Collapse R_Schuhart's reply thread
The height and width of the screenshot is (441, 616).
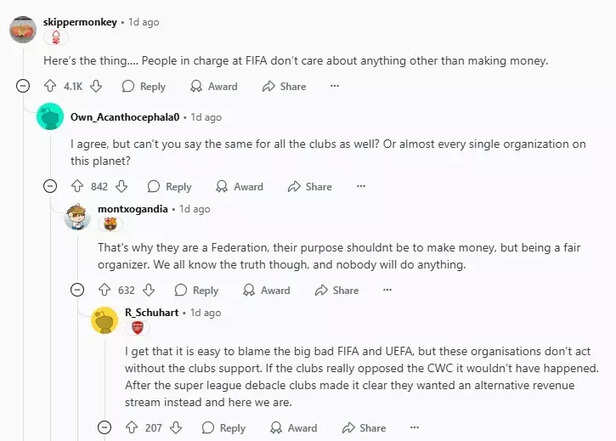pyautogui.click(x=104, y=428)
